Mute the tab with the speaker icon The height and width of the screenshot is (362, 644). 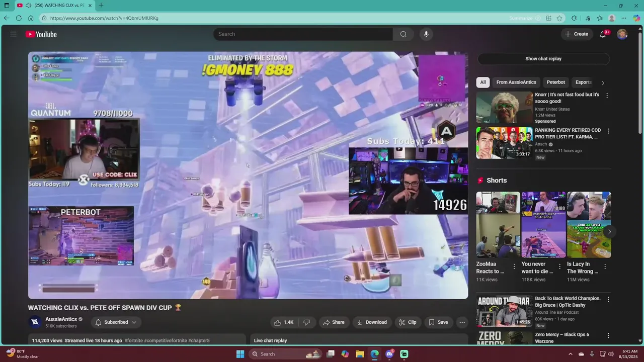pos(29,6)
